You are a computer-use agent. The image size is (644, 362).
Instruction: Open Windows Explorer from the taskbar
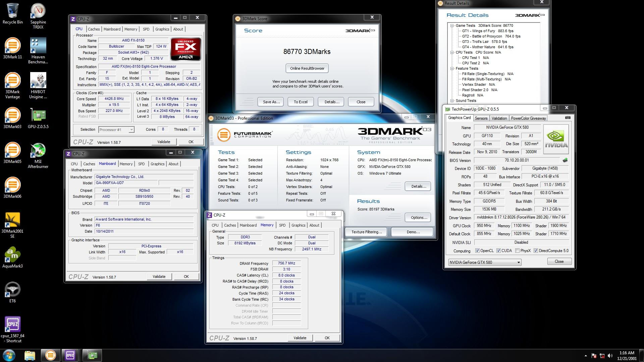click(30, 355)
